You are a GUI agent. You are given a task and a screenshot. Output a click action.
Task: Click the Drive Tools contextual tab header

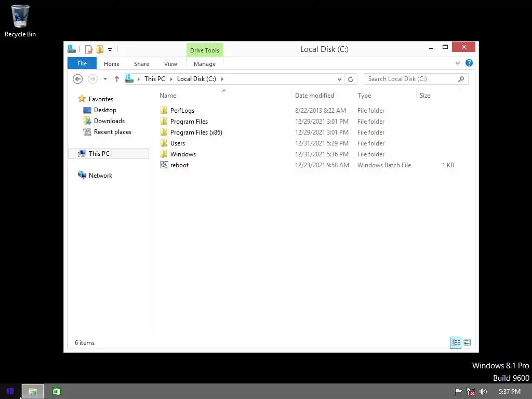(x=205, y=50)
